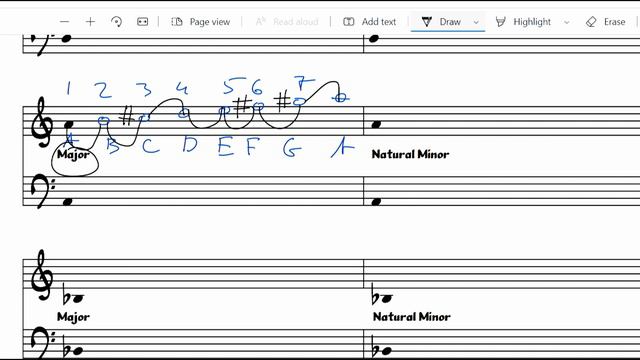This screenshot has width=640, height=360.
Task: Click the Add text box icon
Action: coord(349,22)
